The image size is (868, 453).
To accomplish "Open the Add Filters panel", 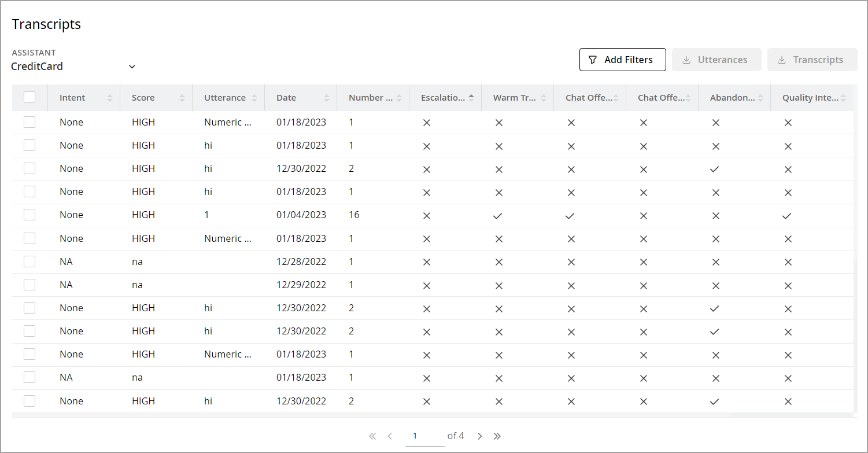I will (x=622, y=60).
